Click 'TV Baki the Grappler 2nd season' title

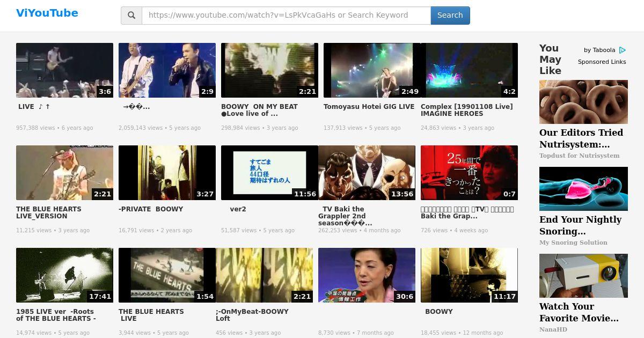pyautogui.click(x=346, y=216)
